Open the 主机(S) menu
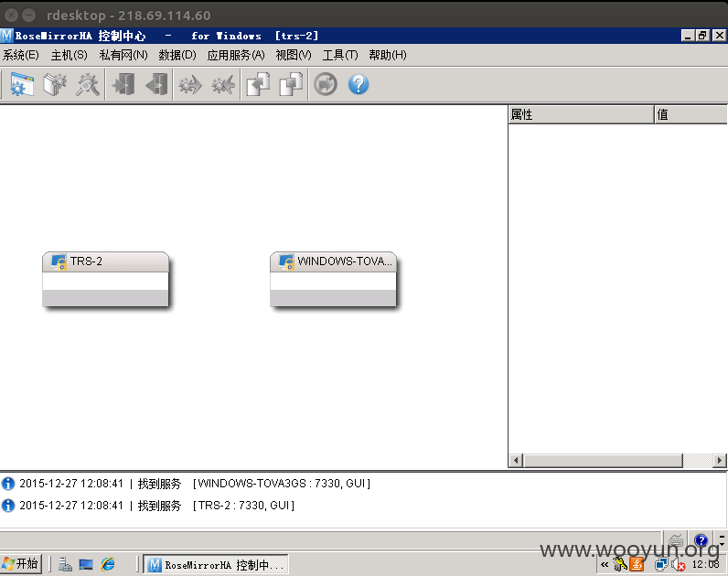The width and height of the screenshot is (728, 576). tap(69, 55)
